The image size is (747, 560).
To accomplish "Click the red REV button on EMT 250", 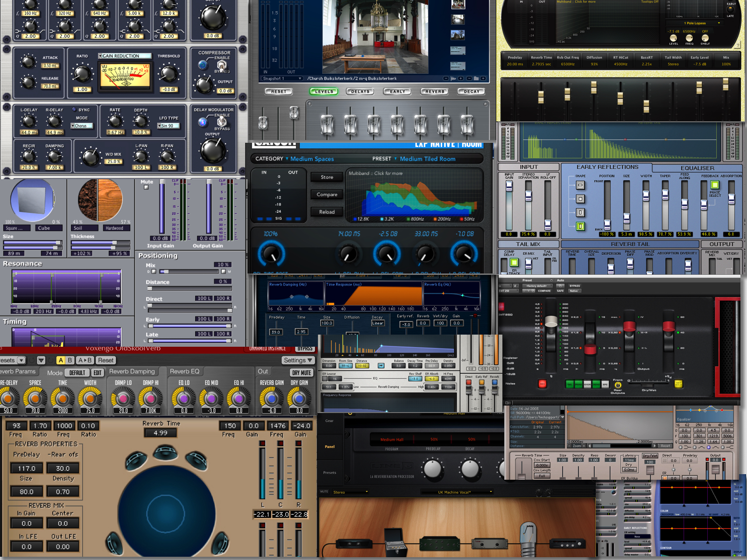I will click(543, 384).
